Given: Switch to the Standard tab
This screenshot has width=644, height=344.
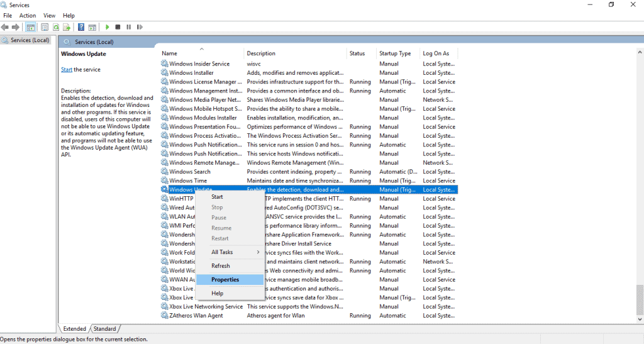Looking at the screenshot, I should tap(105, 329).
